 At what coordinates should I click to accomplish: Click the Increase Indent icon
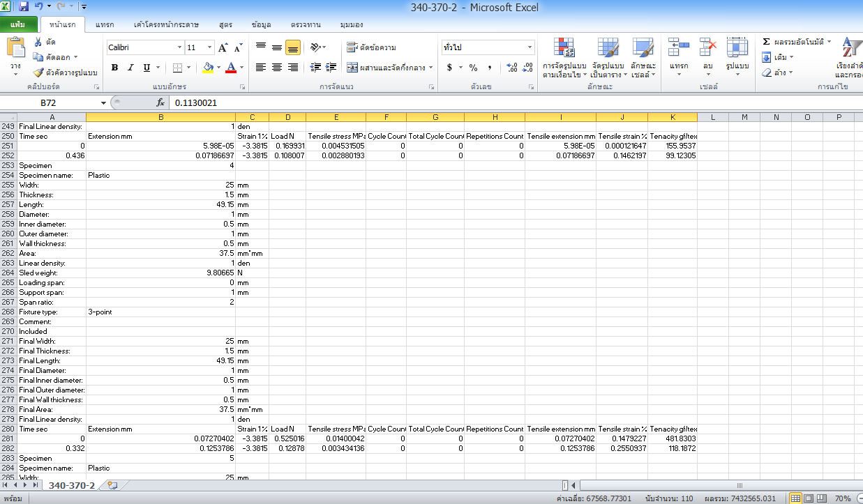coord(330,68)
